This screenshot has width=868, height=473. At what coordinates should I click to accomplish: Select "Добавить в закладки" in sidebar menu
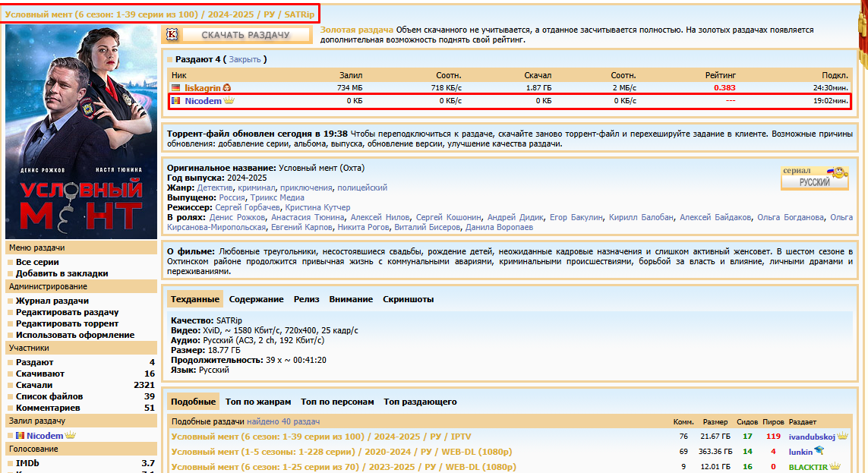click(62, 273)
